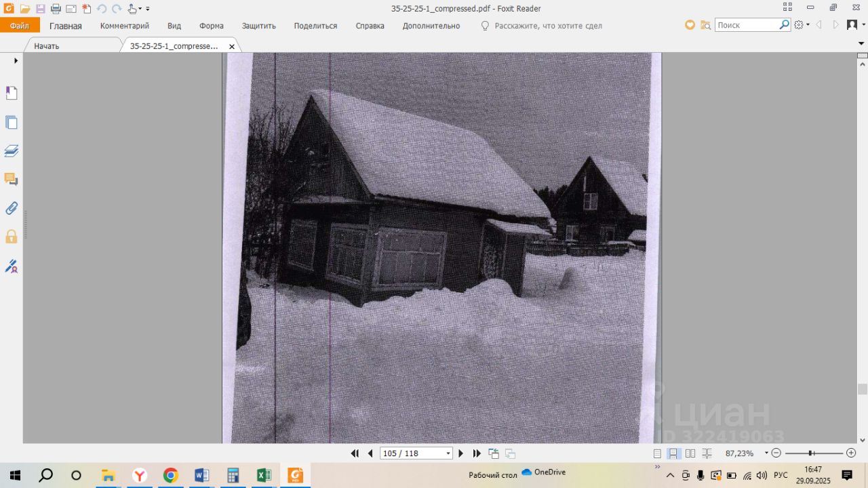Go to the next page
This screenshot has width=868, height=488.
click(x=461, y=453)
